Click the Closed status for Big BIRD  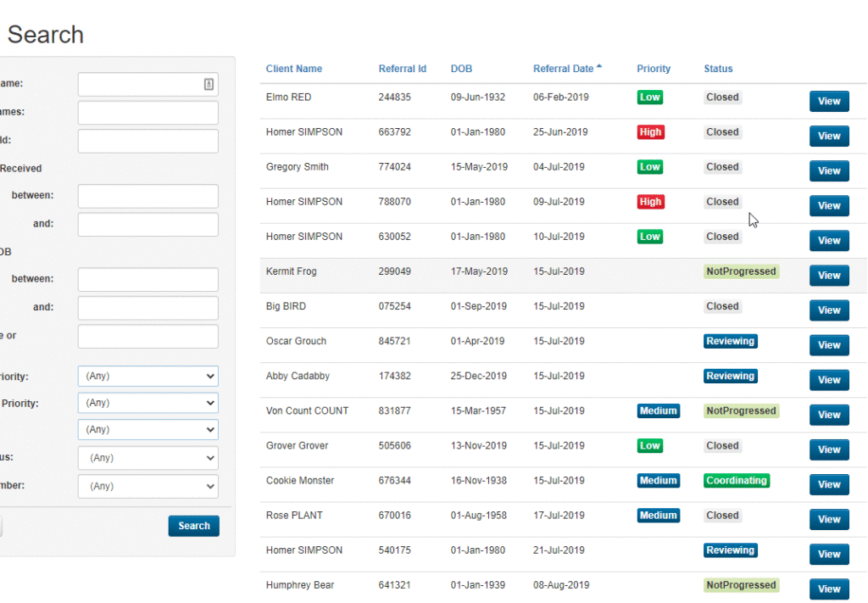pos(722,306)
